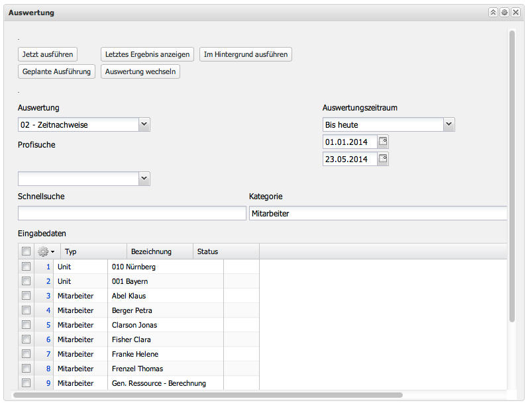
Task: Click the horizontal scrollbar at the bottom
Action: [x=208, y=395]
